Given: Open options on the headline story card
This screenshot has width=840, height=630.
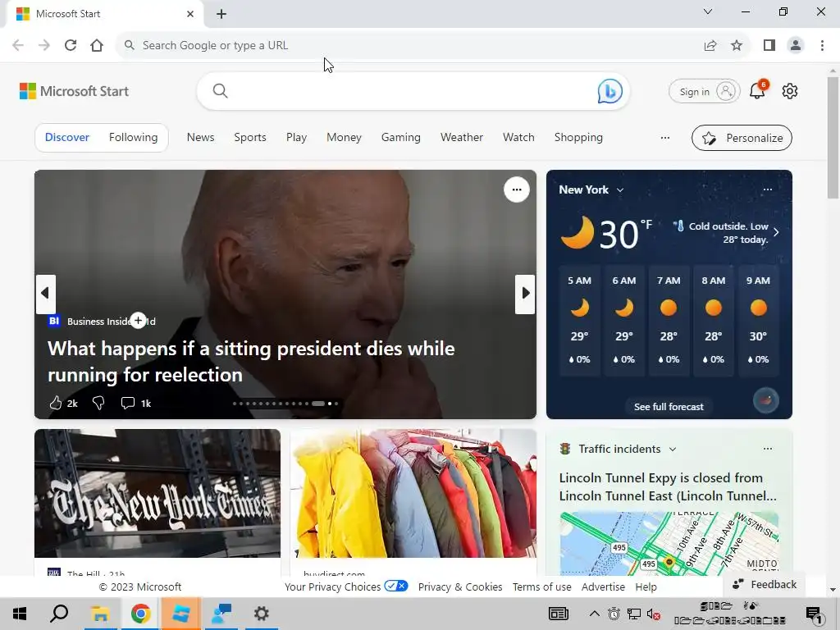Looking at the screenshot, I should 517,189.
